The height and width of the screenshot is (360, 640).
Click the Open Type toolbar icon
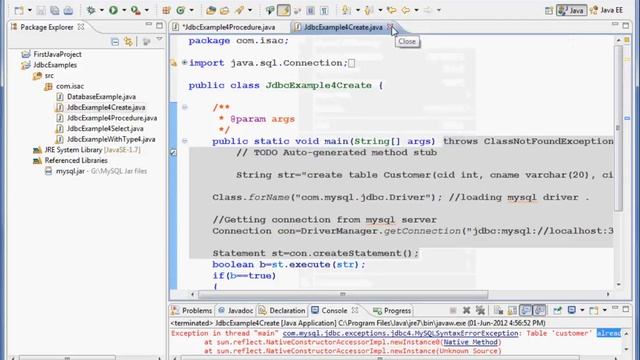point(211,10)
